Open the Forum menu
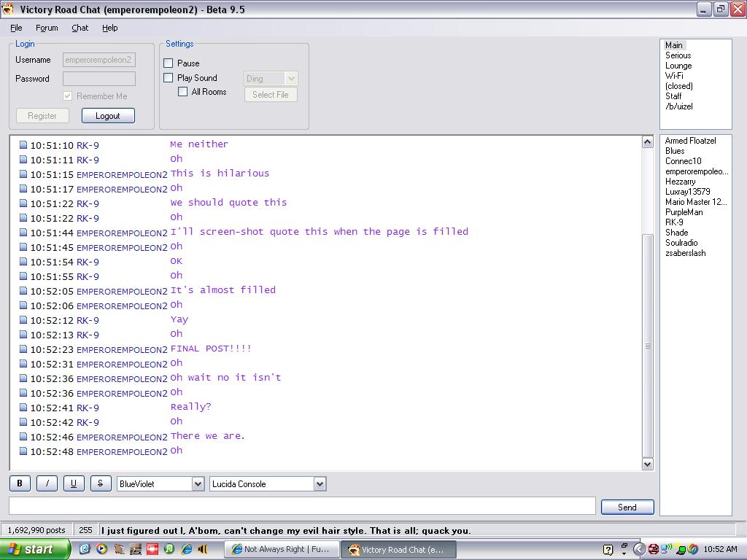747x560 pixels. pyautogui.click(x=47, y=28)
